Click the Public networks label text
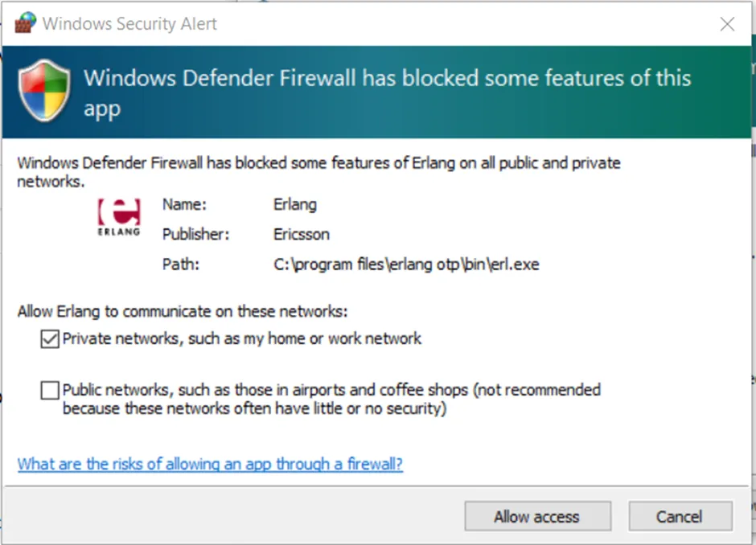Viewport: 756px width, 545px height. click(x=331, y=400)
